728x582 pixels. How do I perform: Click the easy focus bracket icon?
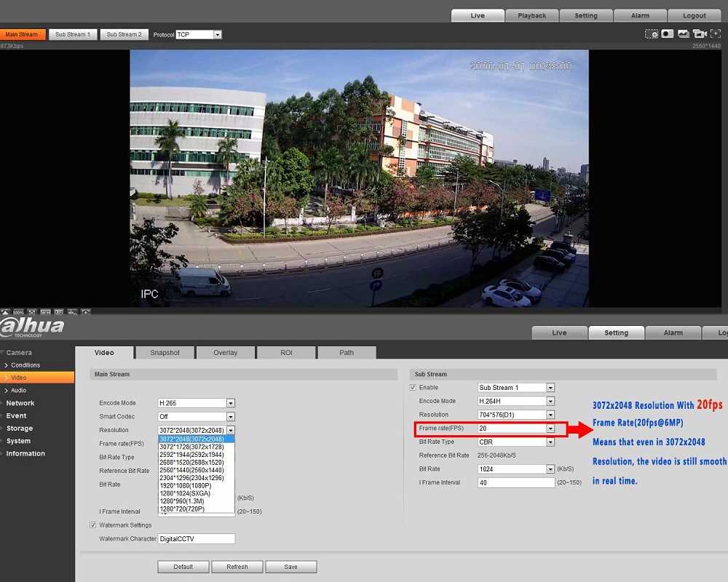point(716,33)
